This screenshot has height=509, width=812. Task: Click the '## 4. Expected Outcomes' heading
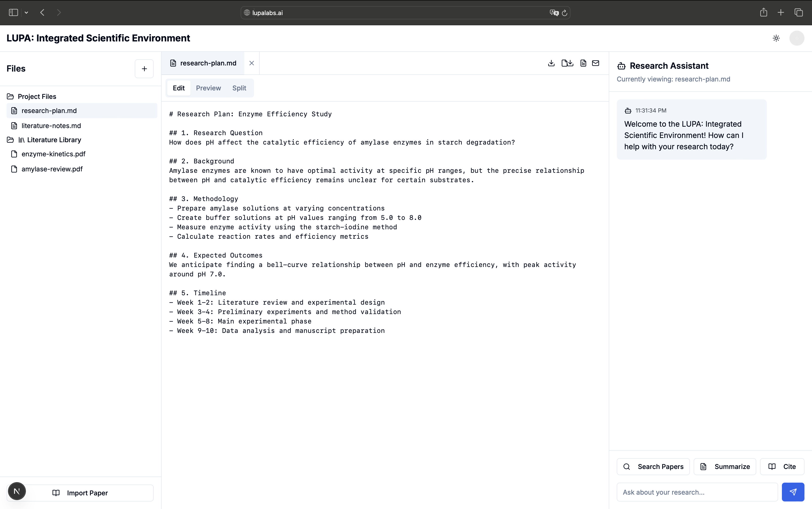point(216,255)
